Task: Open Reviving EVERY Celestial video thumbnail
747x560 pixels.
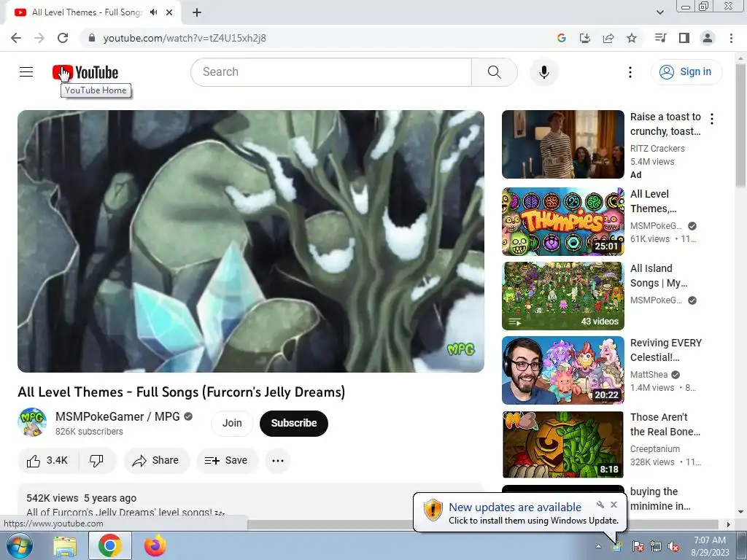Action: (563, 370)
